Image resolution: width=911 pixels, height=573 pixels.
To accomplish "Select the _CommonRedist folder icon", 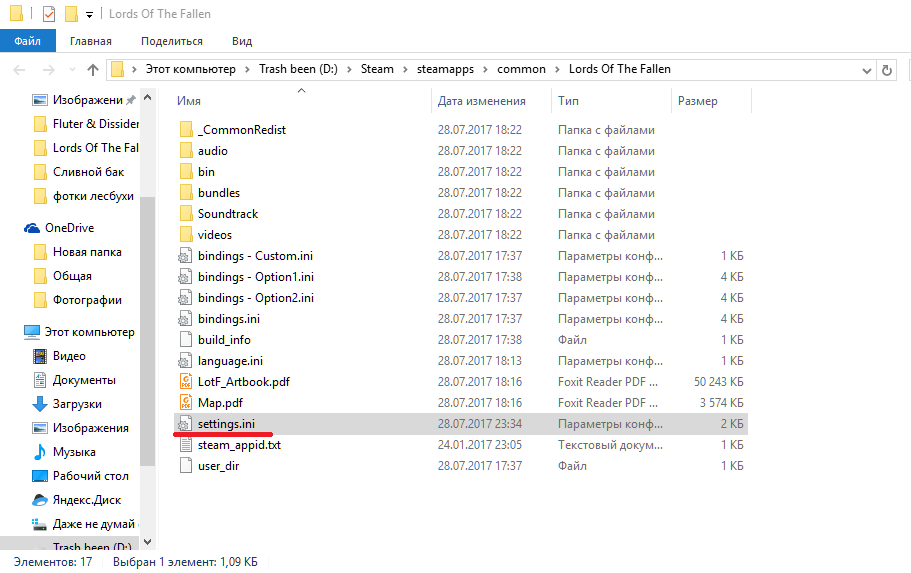I will (186, 130).
